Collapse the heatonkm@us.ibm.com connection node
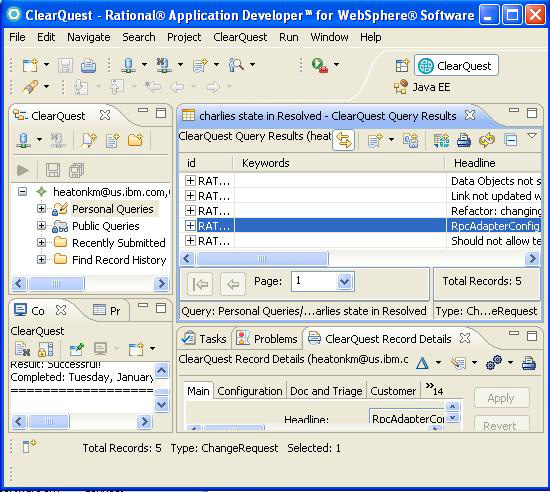550x492 pixels. pyautogui.click(x=22, y=191)
